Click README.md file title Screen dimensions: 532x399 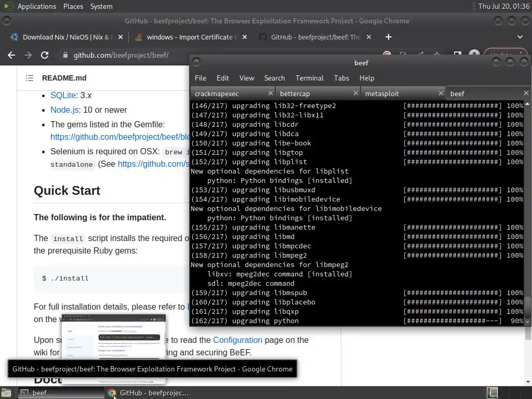click(x=64, y=78)
